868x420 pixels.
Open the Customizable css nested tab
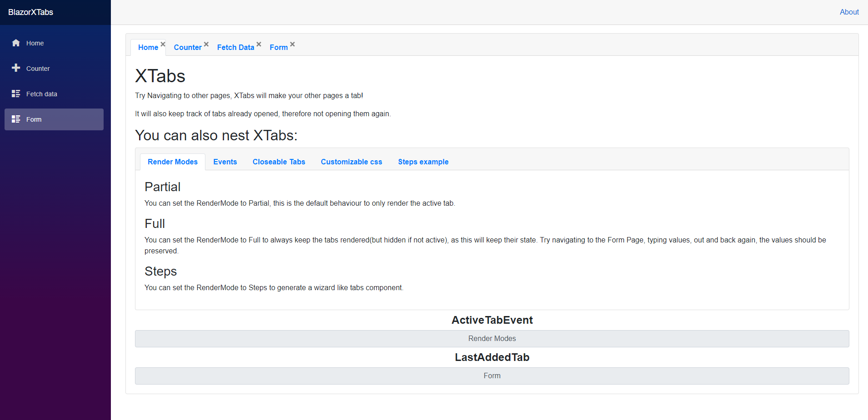click(x=351, y=162)
